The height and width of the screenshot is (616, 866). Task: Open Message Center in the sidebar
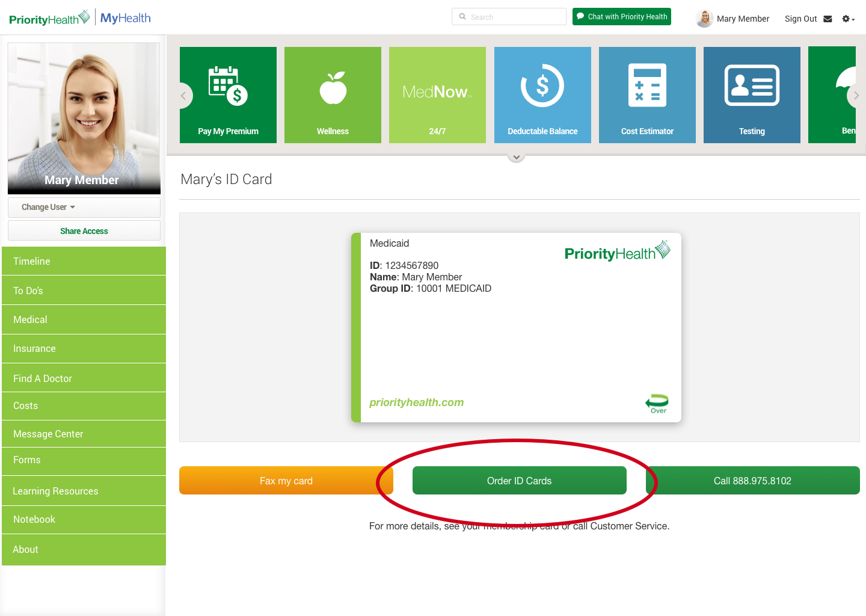pyautogui.click(x=84, y=434)
